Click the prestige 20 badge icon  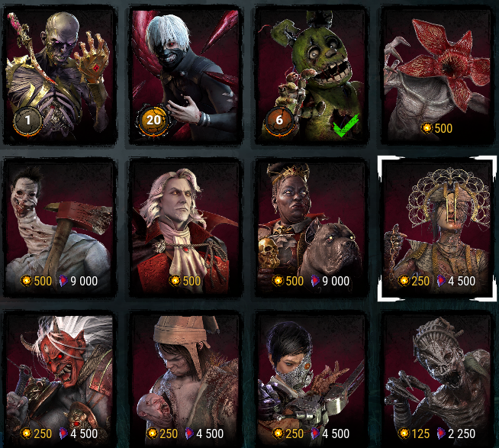pos(153,121)
